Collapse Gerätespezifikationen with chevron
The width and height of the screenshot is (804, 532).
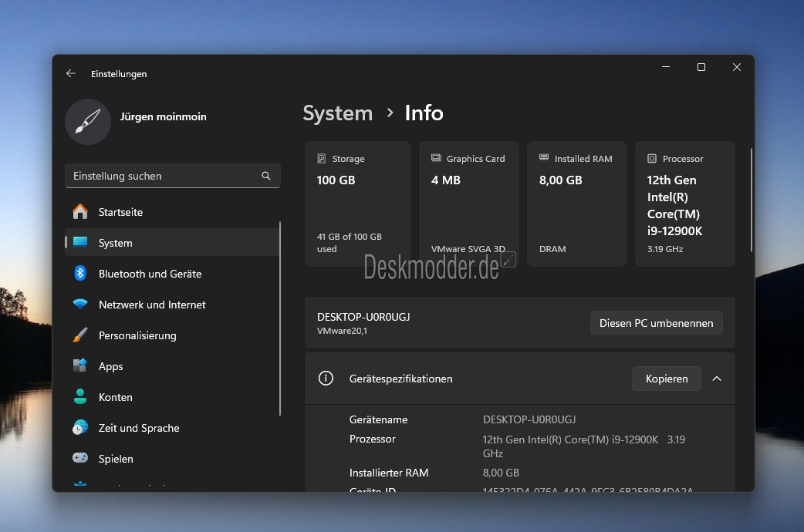(x=717, y=379)
